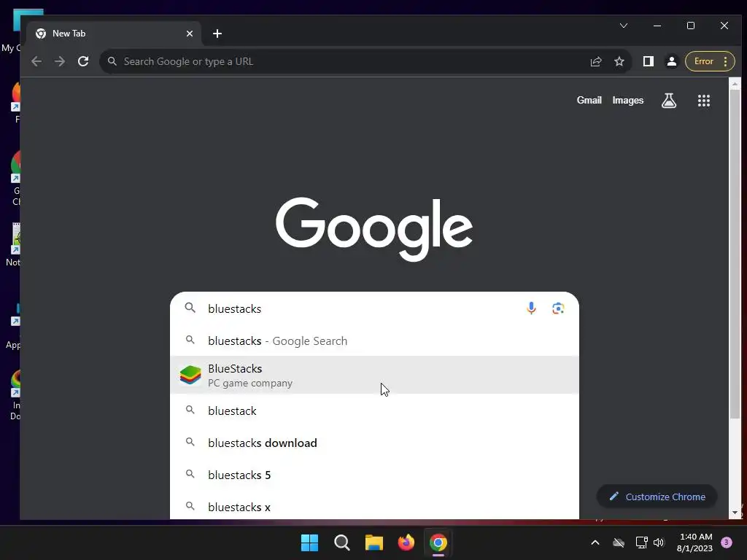Click the scrollbar up arrow
This screenshot has height=560, width=747.
pyautogui.click(x=735, y=84)
